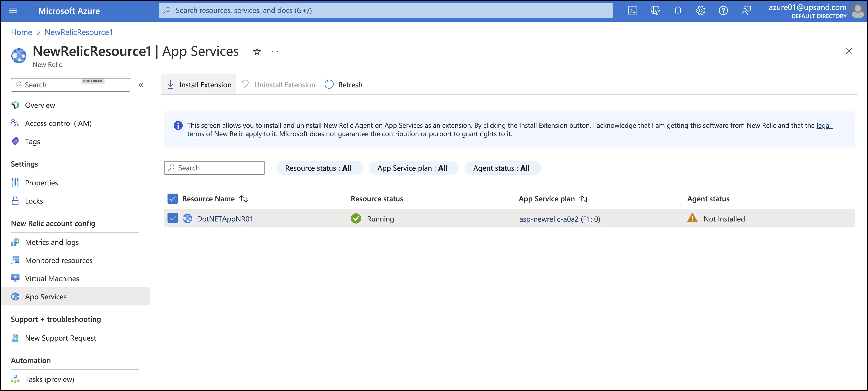This screenshot has width=868, height=391.
Task: Uncheck the DotNETAppNR01 row checkbox
Action: pos(173,218)
